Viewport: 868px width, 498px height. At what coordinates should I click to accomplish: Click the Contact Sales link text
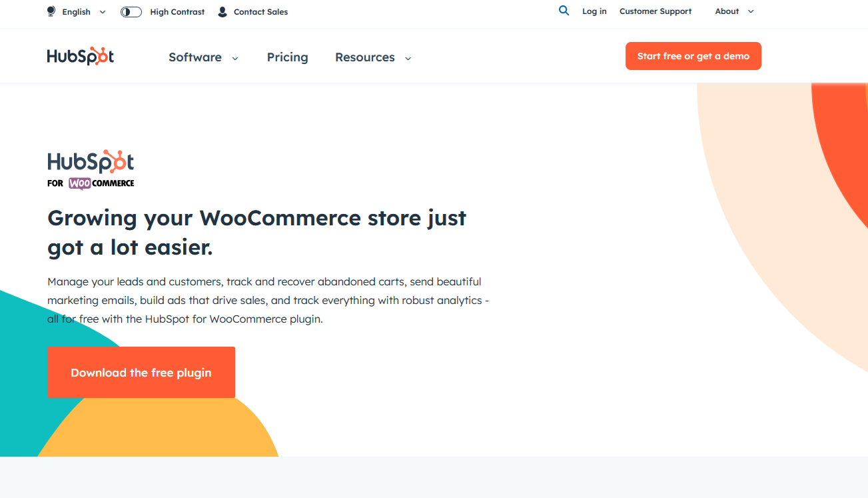260,12
